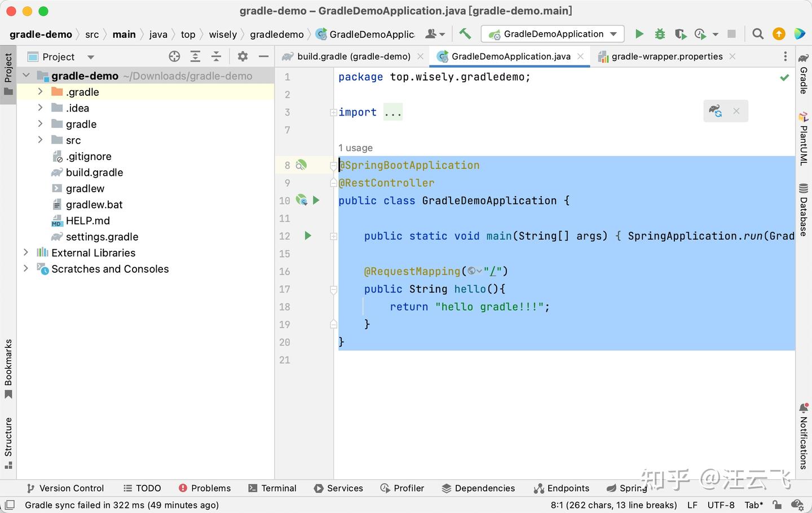Click the Build project hammer icon

pos(465,34)
